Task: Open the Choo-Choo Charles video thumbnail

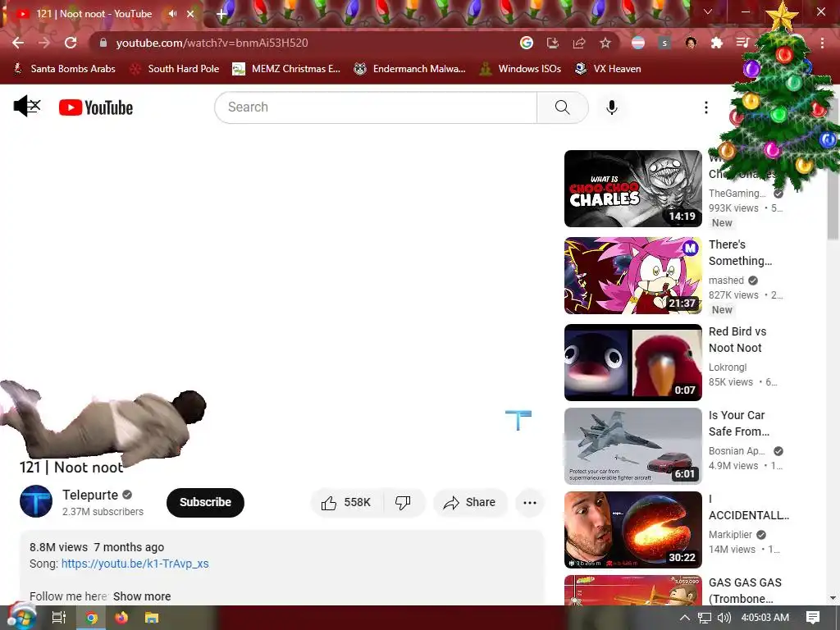Action: [x=632, y=189]
